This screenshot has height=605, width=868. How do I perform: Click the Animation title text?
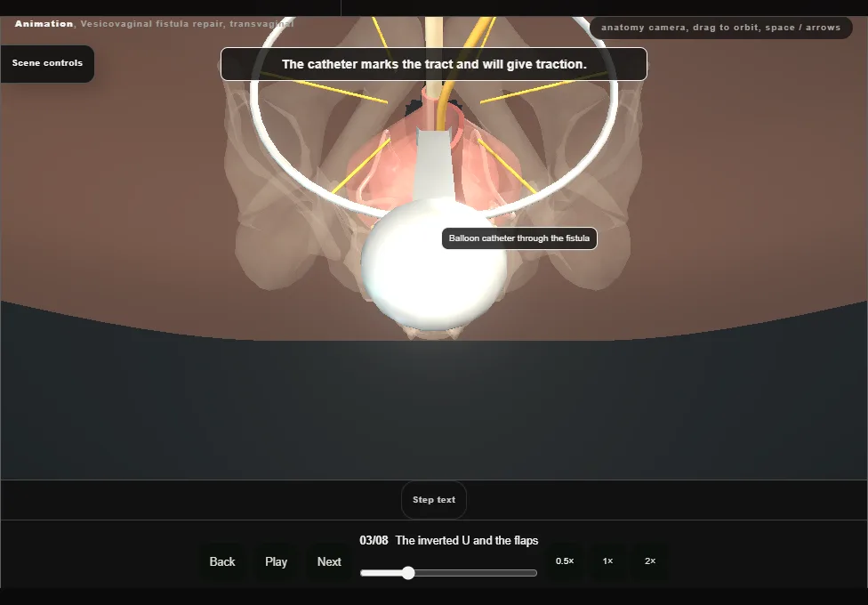(x=44, y=24)
